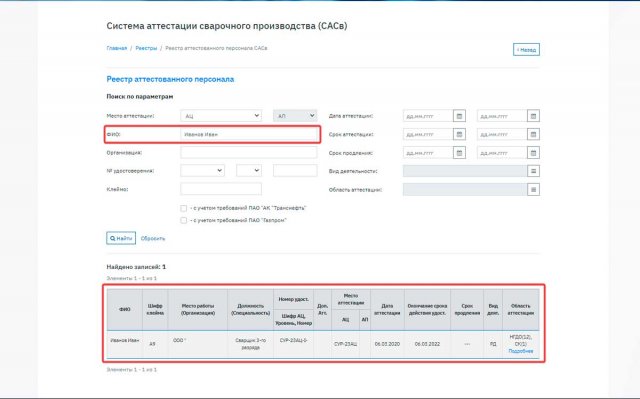Expand the АП attestation point dropdown

pyautogui.click(x=295, y=116)
